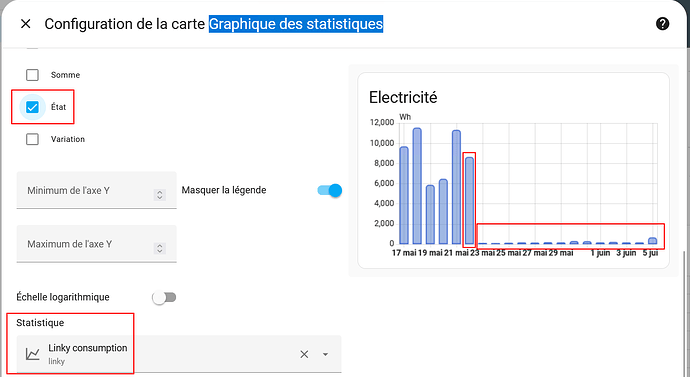This screenshot has height=377, width=690.
Task: Close the card configuration dialog
Action: [26, 24]
